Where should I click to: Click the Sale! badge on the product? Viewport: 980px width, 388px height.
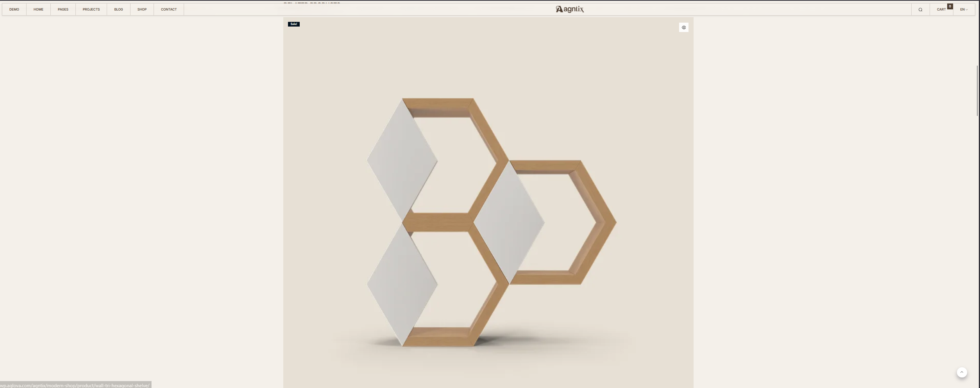tap(293, 24)
